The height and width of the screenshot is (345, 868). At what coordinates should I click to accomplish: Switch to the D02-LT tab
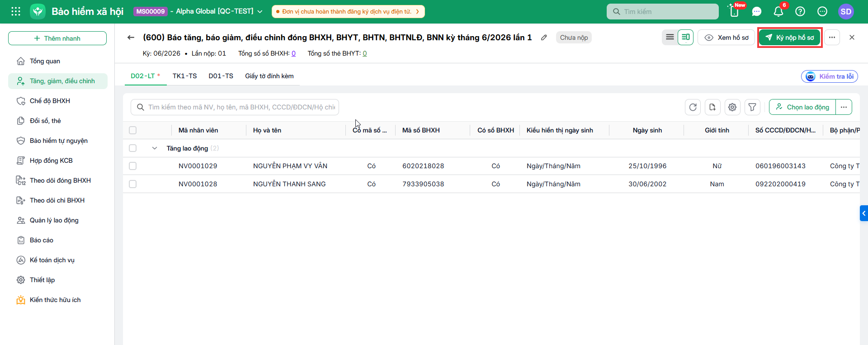coord(146,76)
